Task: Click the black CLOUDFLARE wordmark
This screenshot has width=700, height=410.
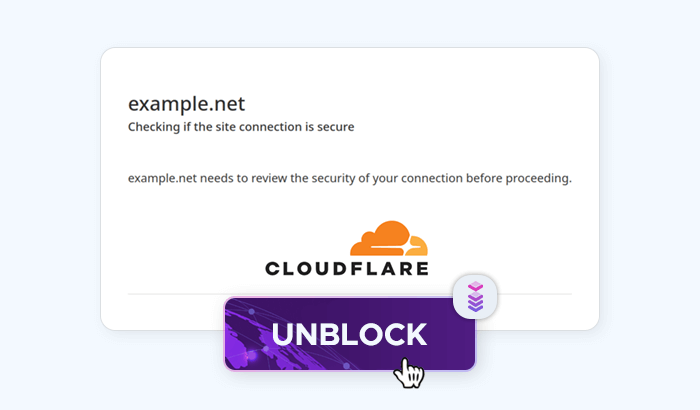Action: coord(347,268)
